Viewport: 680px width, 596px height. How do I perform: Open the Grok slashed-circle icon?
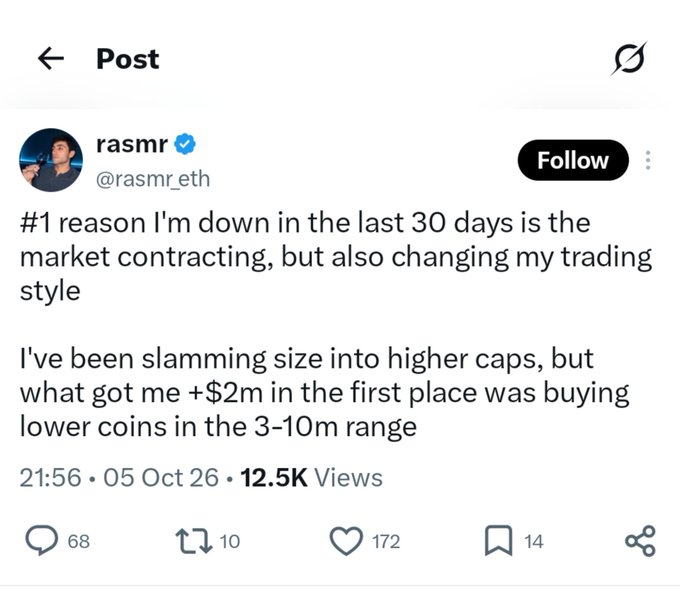click(x=629, y=59)
